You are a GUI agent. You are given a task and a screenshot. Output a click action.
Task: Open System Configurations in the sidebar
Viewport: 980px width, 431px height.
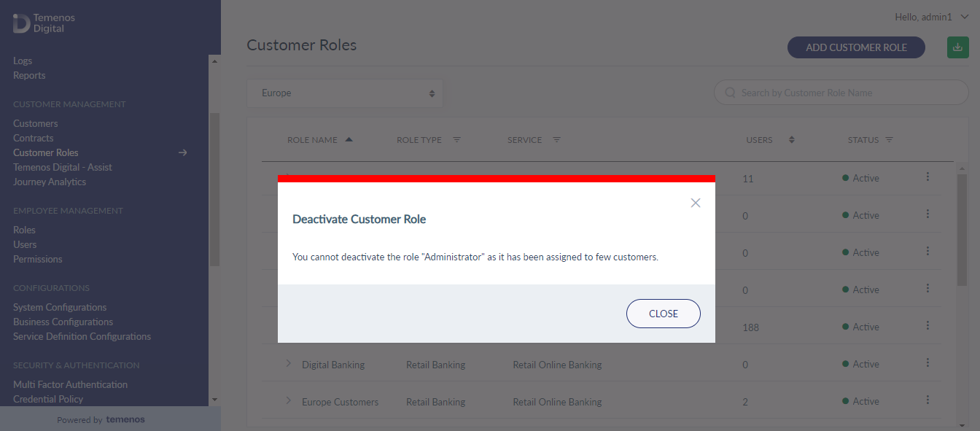coord(60,307)
